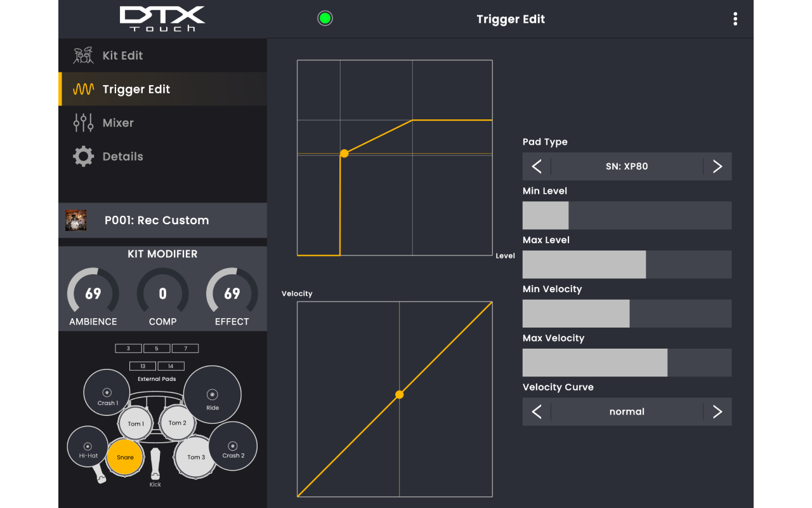Screen dimensions: 812x508
Task: Click the DTX Touch logo
Action: pos(162,19)
